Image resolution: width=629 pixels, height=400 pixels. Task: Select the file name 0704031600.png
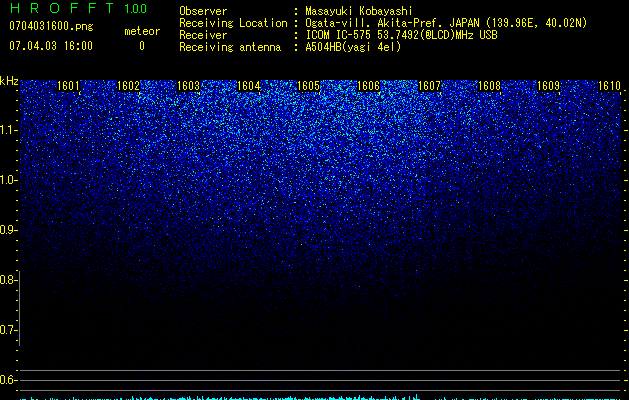point(51,26)
